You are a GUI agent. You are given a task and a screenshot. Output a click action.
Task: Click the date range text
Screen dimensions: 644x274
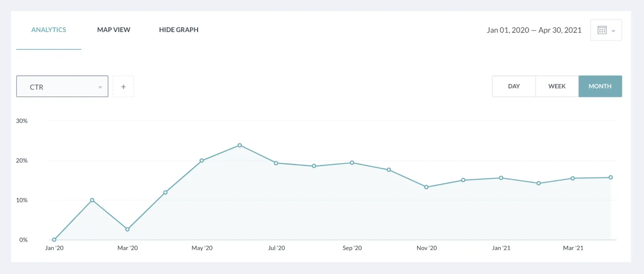[x=534, y=30]
